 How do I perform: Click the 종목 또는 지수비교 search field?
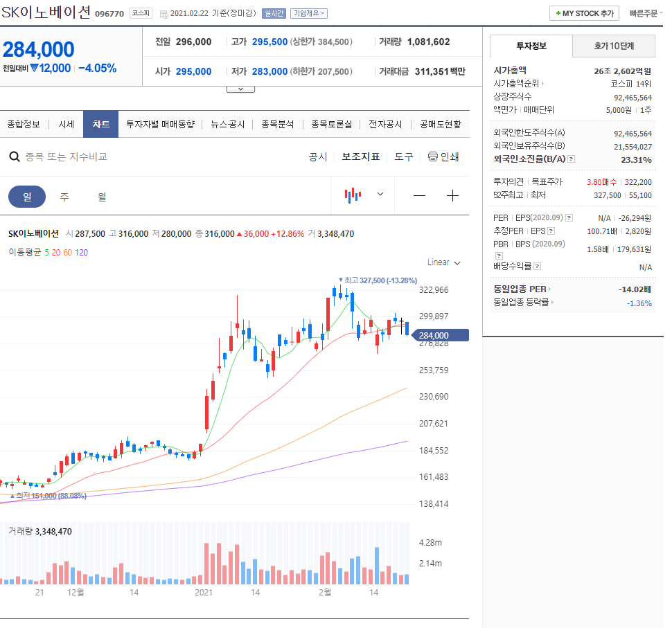[67, 156]
